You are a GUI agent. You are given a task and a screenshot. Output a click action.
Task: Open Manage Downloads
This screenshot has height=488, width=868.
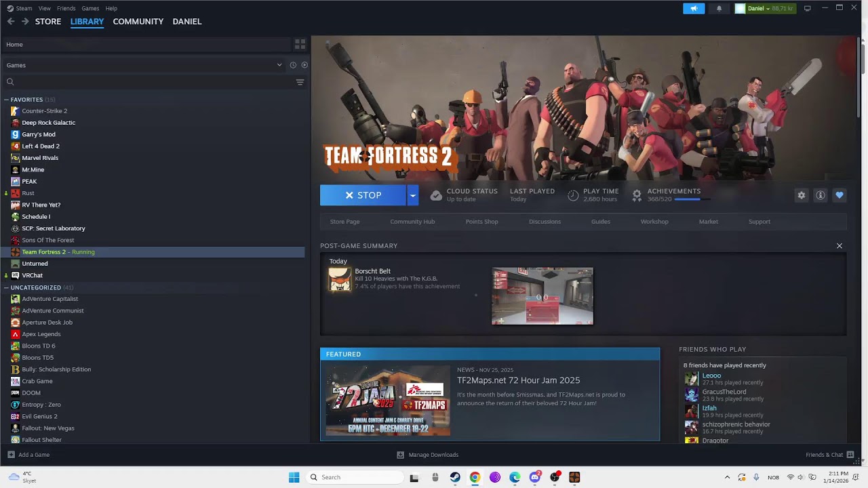(x=428, y=455)
